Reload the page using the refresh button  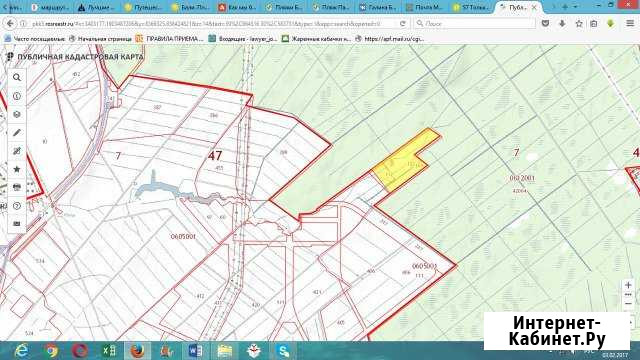point(402,24)
